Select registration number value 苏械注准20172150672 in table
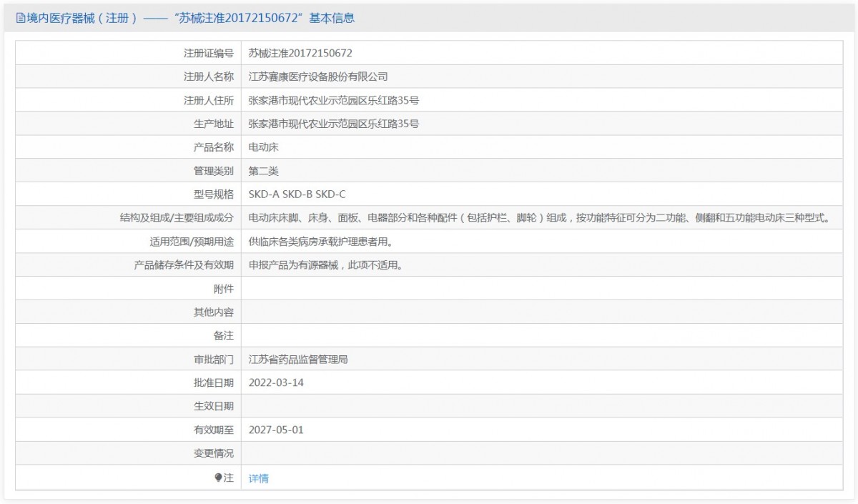The width and height of the screenshot is (858, 504). click(x=300, y=53)
